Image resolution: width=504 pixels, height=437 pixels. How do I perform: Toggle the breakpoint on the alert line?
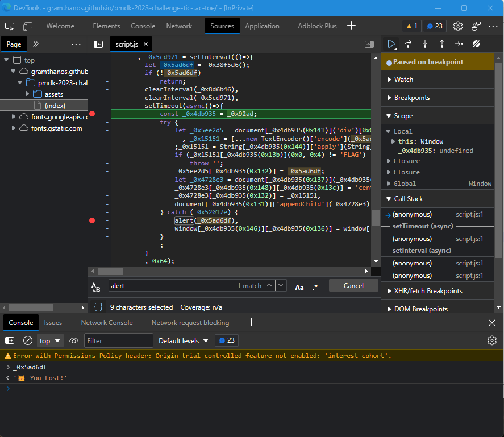tap(92, 220)
